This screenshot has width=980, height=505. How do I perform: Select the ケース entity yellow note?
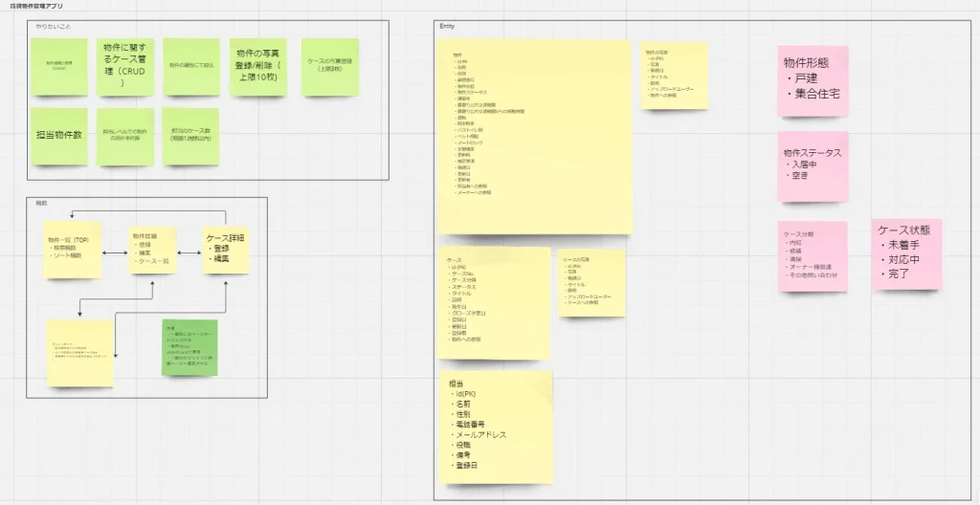pyautogui.click(x=495, y=303)
